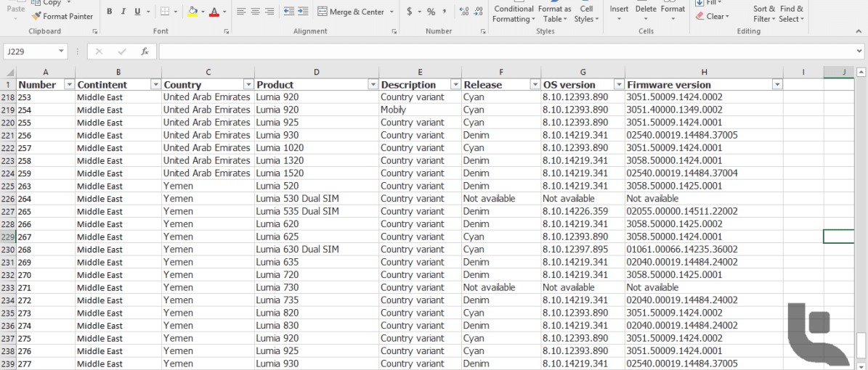Click into the formula bar
Screen dimensions: 868x370
click(506, 52)
